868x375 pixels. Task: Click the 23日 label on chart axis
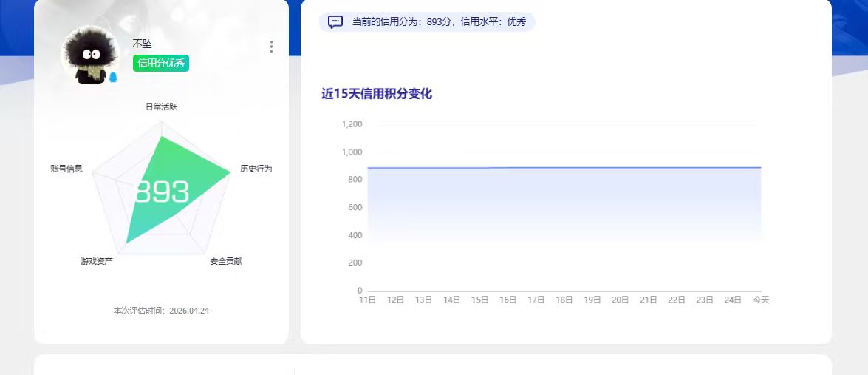point(705,300)
